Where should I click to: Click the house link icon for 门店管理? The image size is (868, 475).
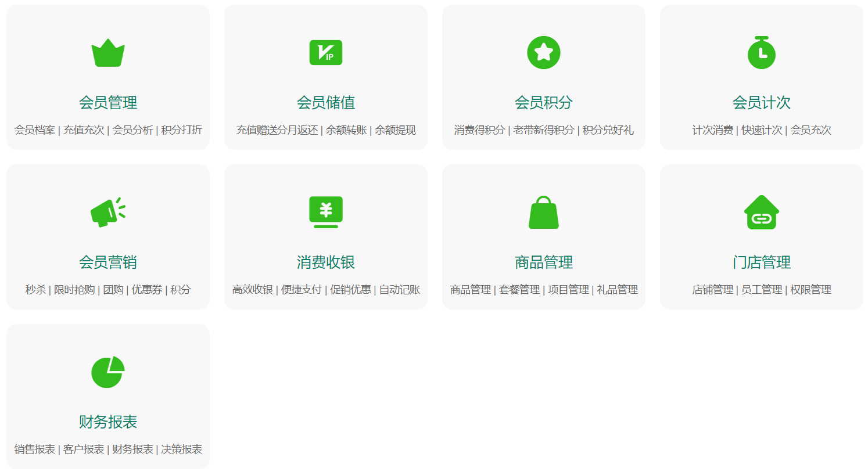click(x=762, y=213)
